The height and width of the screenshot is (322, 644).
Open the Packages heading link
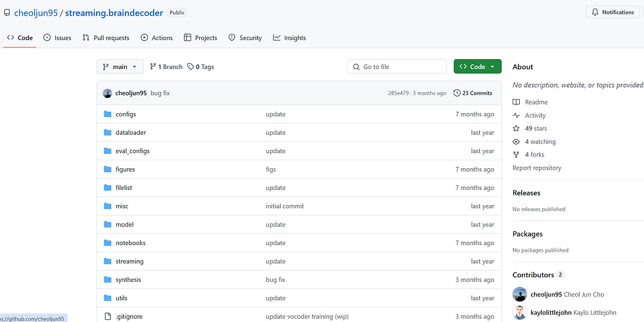(x=527, y=234)
